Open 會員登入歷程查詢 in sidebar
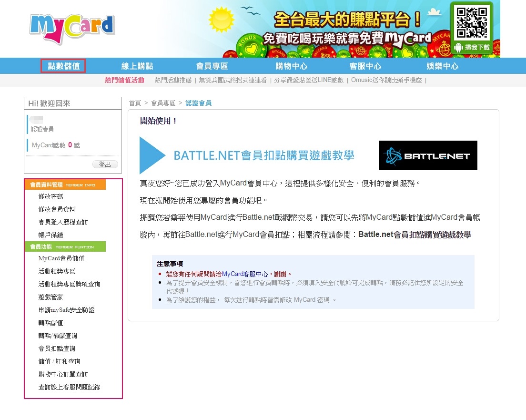Image resolution: width=526 pixels, height=420 pixels. point(63,222)
